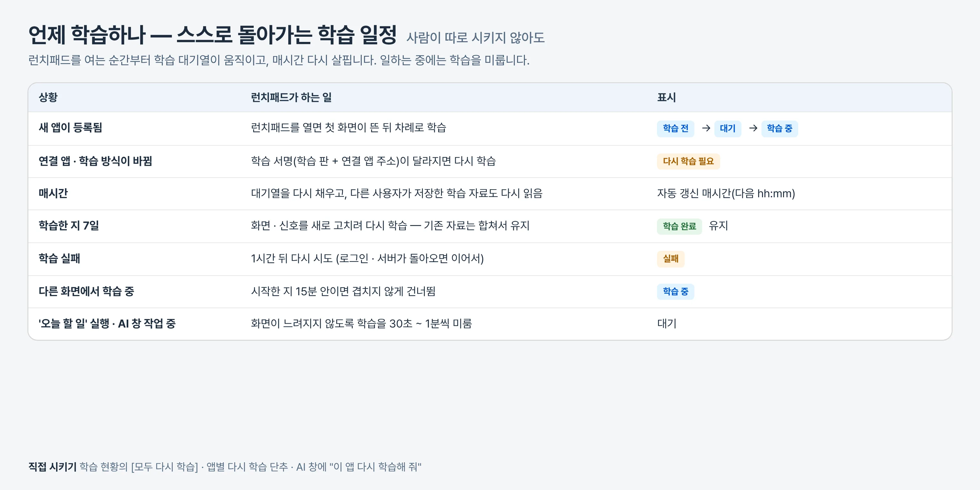
Task: Click the '학습 서명(학습 판 + 연결 앱 주소)' description
Action: [373, 161]
